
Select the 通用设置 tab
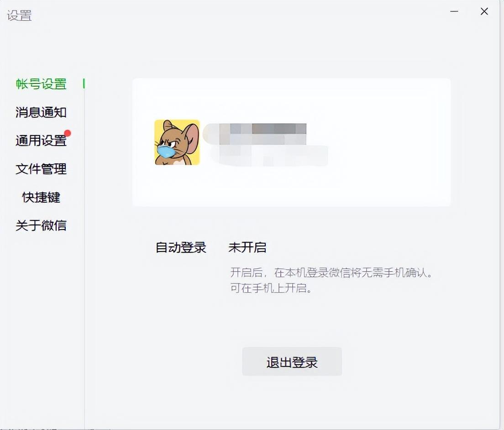click(x=41, y=141)
